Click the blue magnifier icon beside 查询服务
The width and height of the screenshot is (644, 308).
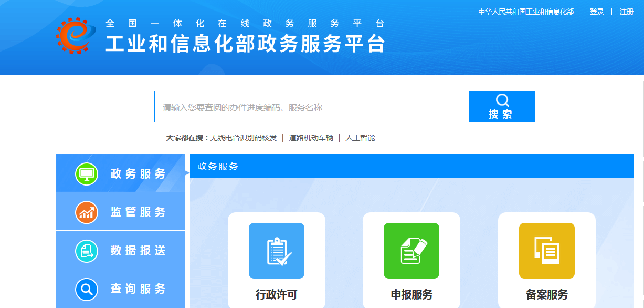[x=87, y=289]
